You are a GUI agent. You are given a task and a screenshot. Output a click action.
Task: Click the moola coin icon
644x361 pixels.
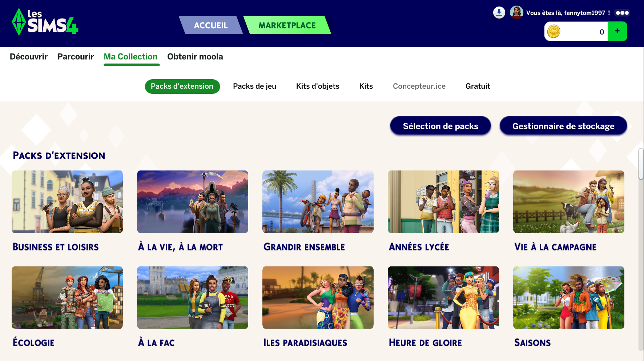554,31
